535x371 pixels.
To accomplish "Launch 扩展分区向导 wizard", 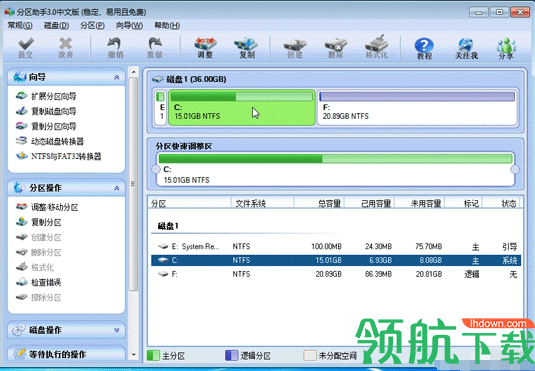I will point(46,96).
